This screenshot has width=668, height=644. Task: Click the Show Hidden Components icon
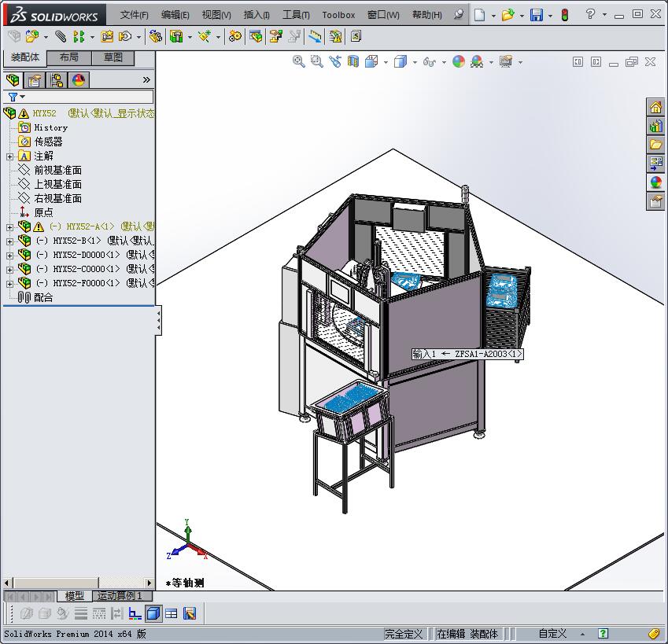pyautogui.click(x=156, y=37)
